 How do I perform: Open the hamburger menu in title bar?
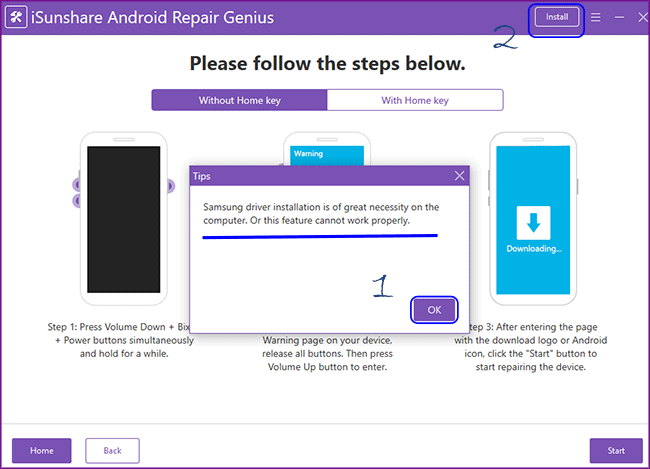(x=596, y=17)
